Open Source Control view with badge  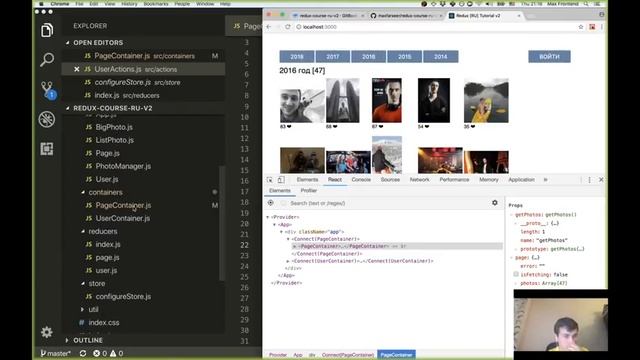tap(47, 89)
